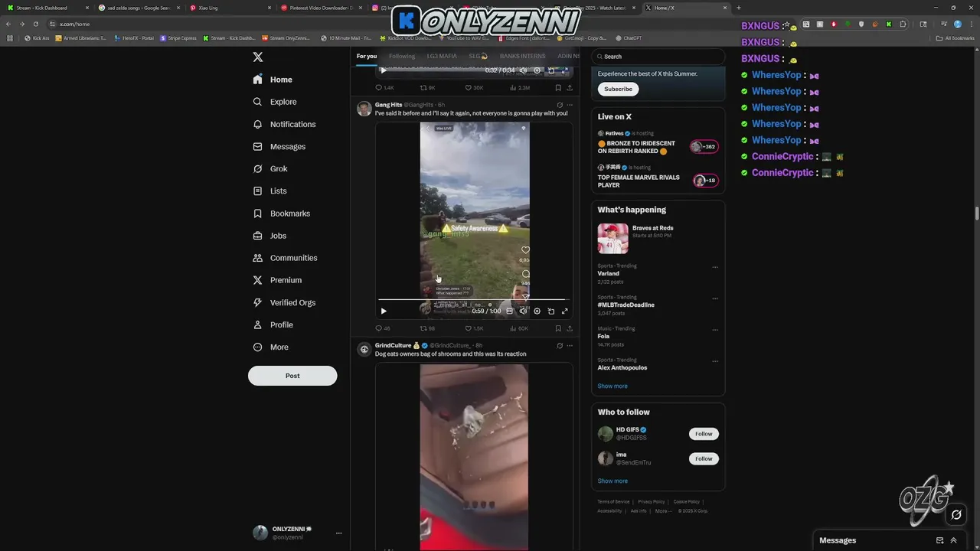This screenshot has height=551, width=980.
Task: Repost the Gang Hits post
Action: pyautogui.click(x=426, y=328)
